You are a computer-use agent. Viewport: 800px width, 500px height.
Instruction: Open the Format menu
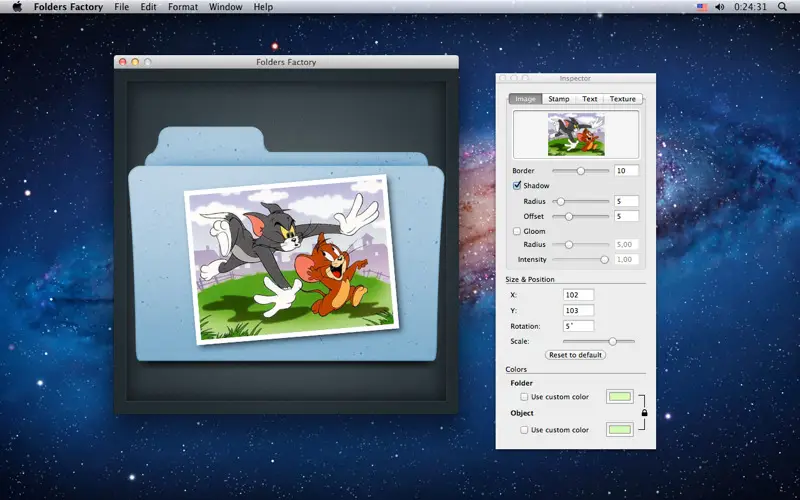tap(183, 7)
